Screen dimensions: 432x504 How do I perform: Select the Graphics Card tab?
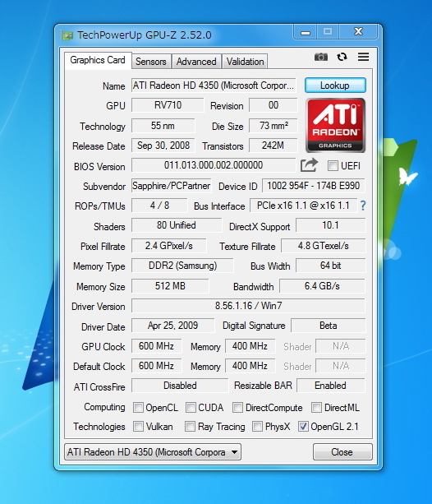coord(98,60)
